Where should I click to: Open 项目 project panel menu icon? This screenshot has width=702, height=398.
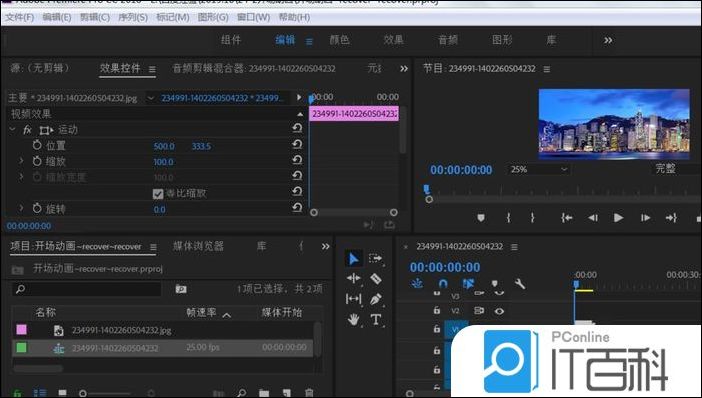(x=153, y=247)
